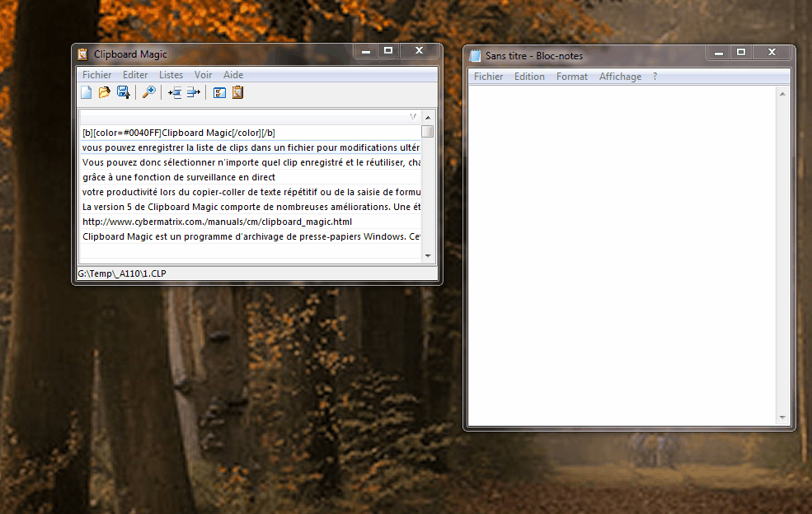Create a new clip list in Clipboard Magic

click(x=87, y=92)
